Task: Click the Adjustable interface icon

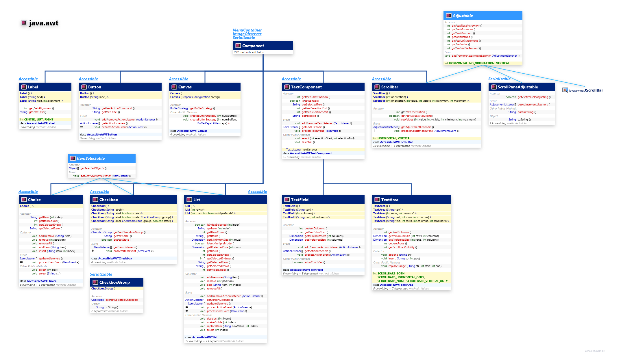Action: [x=448, y=16]
